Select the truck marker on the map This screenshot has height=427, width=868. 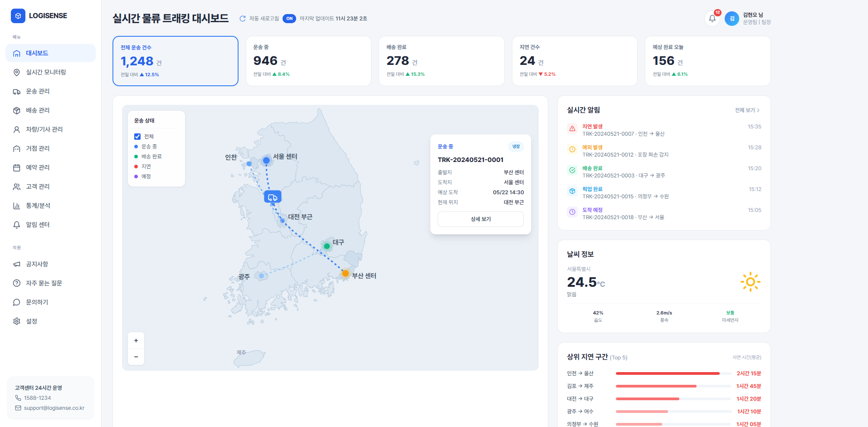[x=273, y=197]
